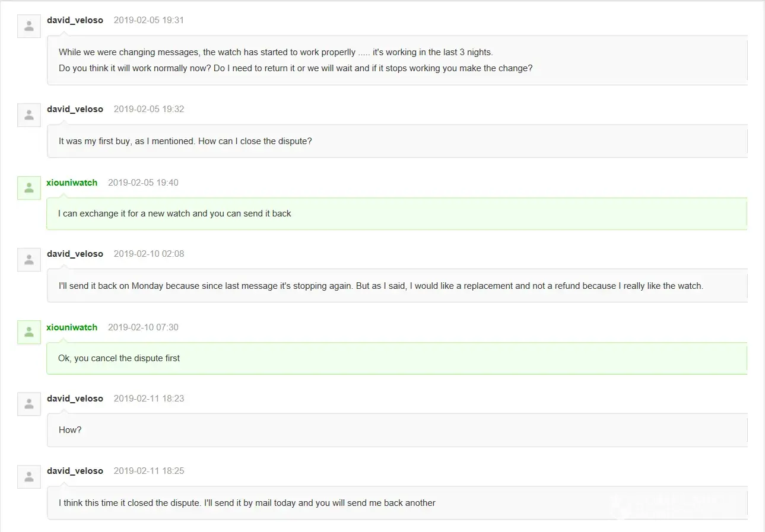Image resolution: width=765 pixels, height=532 pixels.
Task: Click david_veloso avatar on 18:25 message
Action: click(x=28, y=477)
